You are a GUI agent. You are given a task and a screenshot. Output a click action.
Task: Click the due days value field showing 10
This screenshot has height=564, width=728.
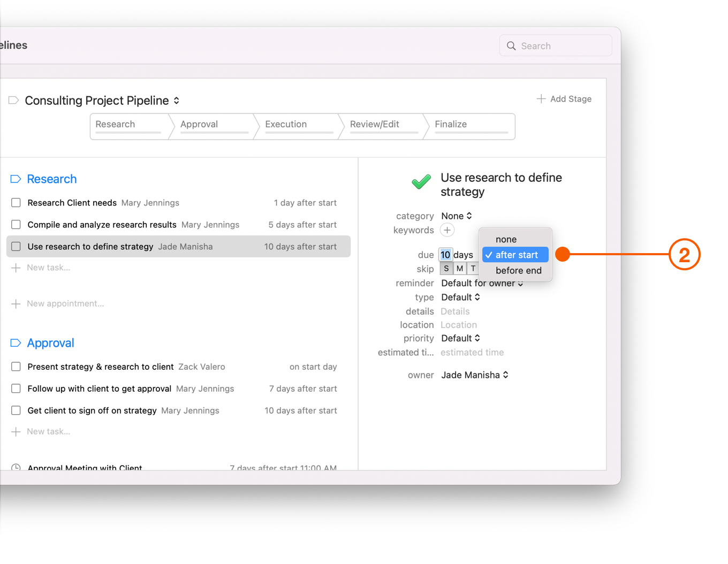[445, 254]
